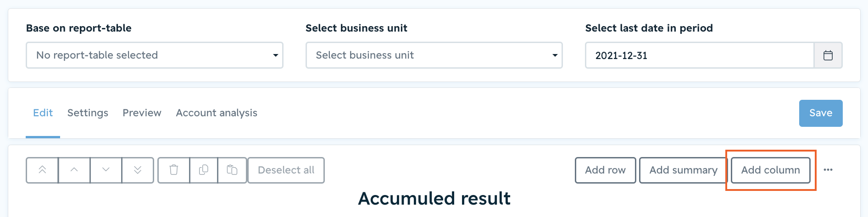Click the blue Save button
This screenshot has height=217, width=868.
(821, 113)
